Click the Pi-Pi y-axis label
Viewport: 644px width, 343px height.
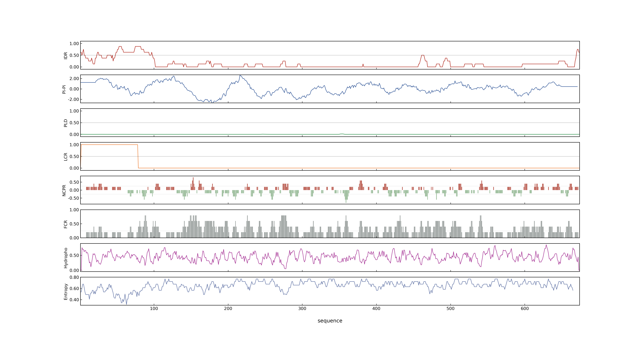tap(64, 89)
